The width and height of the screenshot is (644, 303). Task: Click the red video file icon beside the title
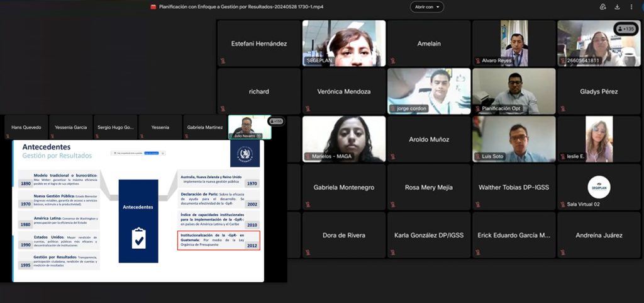tap(153, 7)
